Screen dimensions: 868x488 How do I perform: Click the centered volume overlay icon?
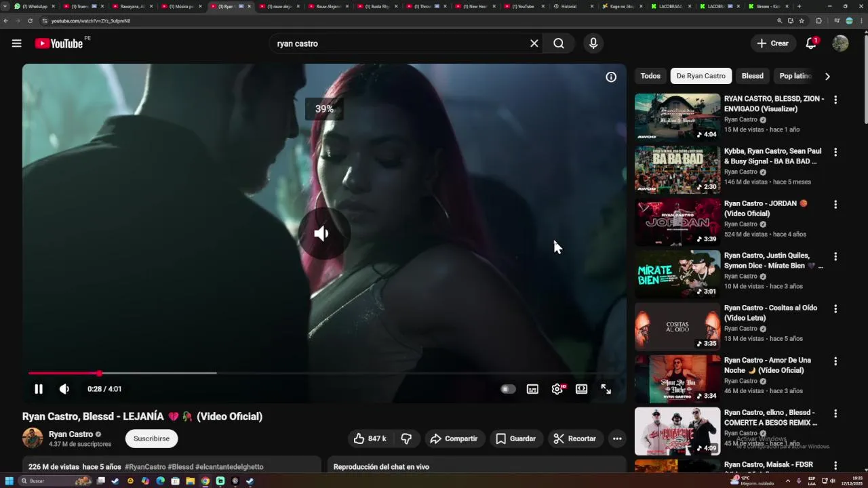click(x=323, y=234)
